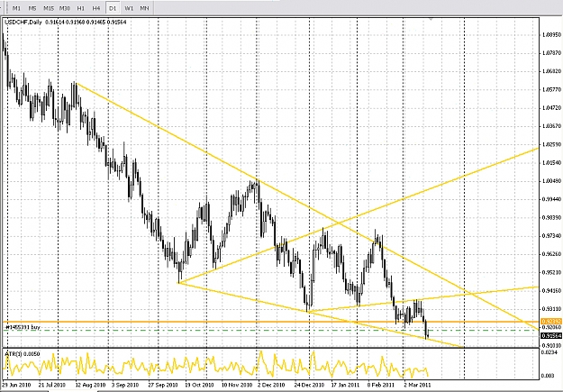This screenshot has height=392, width=563.
Task: Click the 1.08950 price scale label
Action: 551,35
